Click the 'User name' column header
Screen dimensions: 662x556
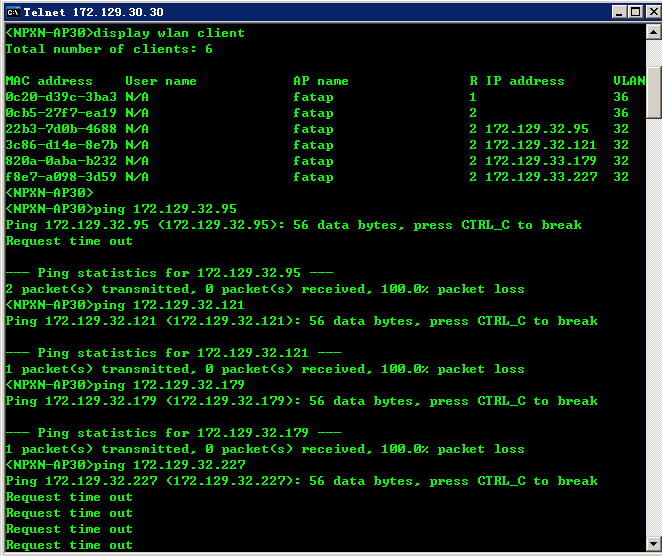click(161, 81)
